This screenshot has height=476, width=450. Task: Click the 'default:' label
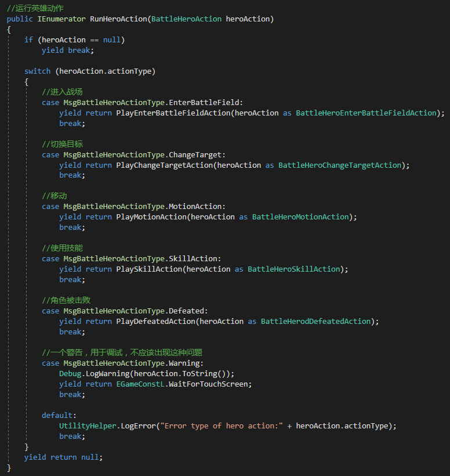point(59,415)
